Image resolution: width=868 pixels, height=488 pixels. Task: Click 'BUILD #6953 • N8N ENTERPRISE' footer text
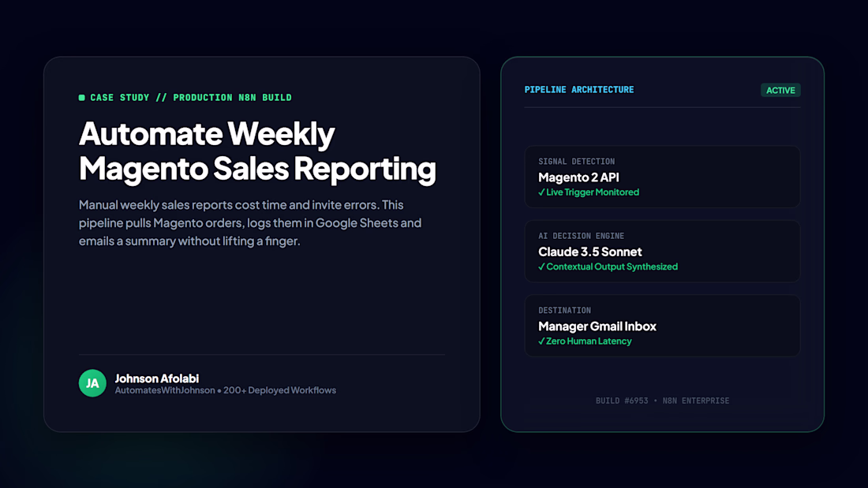point(663,400)
